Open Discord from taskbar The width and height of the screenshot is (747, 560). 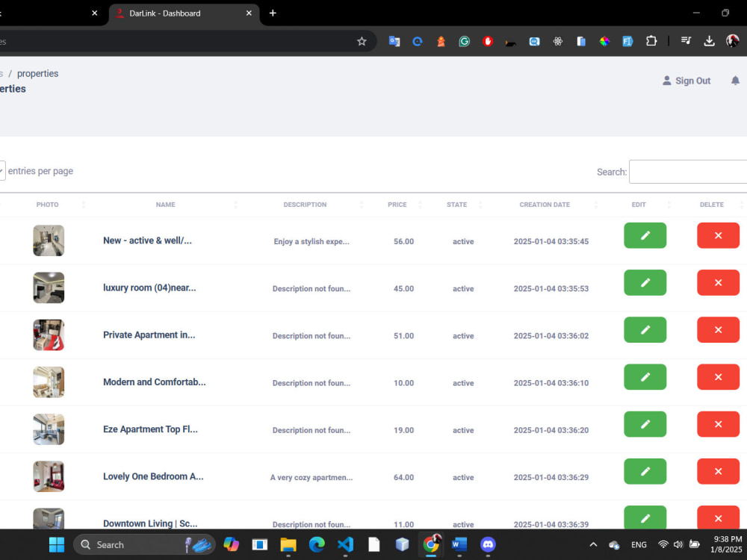tap(488, 544)
